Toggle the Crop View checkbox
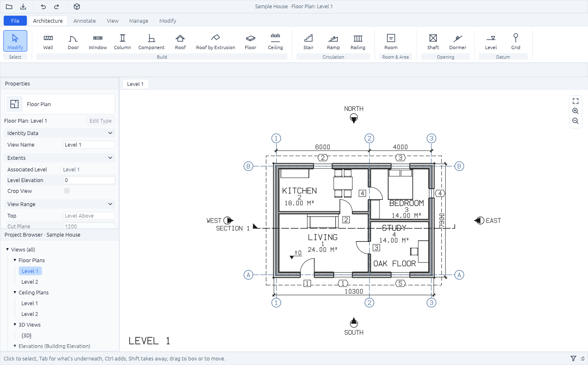The image size is (588, 365). tap(67, 191)
